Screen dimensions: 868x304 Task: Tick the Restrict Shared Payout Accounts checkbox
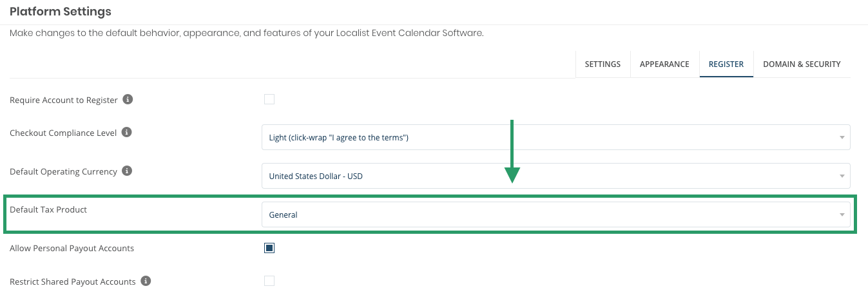coord(269,281)
